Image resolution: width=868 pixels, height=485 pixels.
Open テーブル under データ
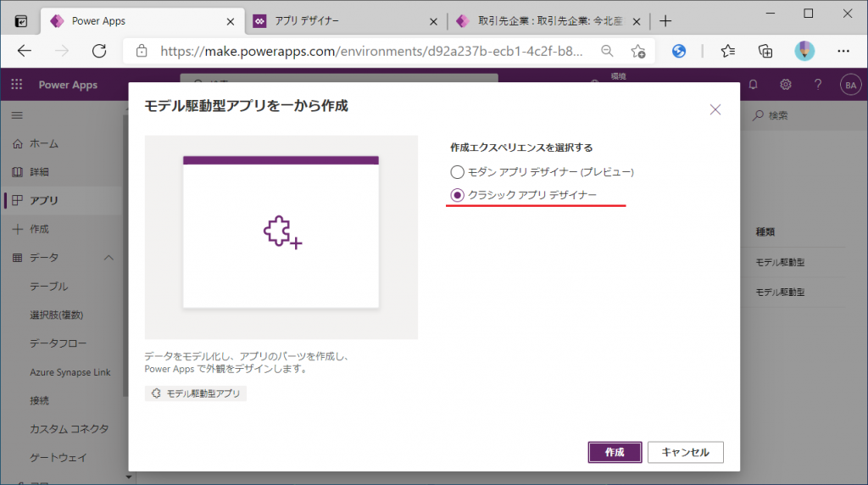tap(48, 287)
